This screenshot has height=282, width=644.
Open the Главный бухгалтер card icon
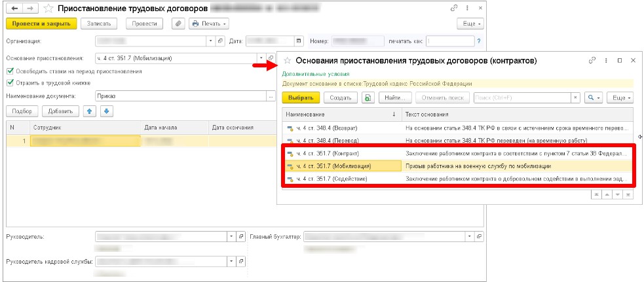pos(480,236)
